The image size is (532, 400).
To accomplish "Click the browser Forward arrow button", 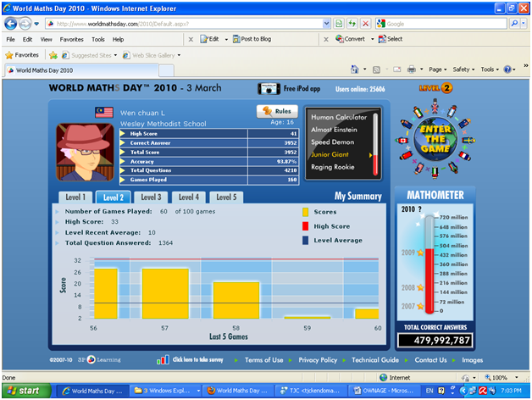I will click(25, 24).
